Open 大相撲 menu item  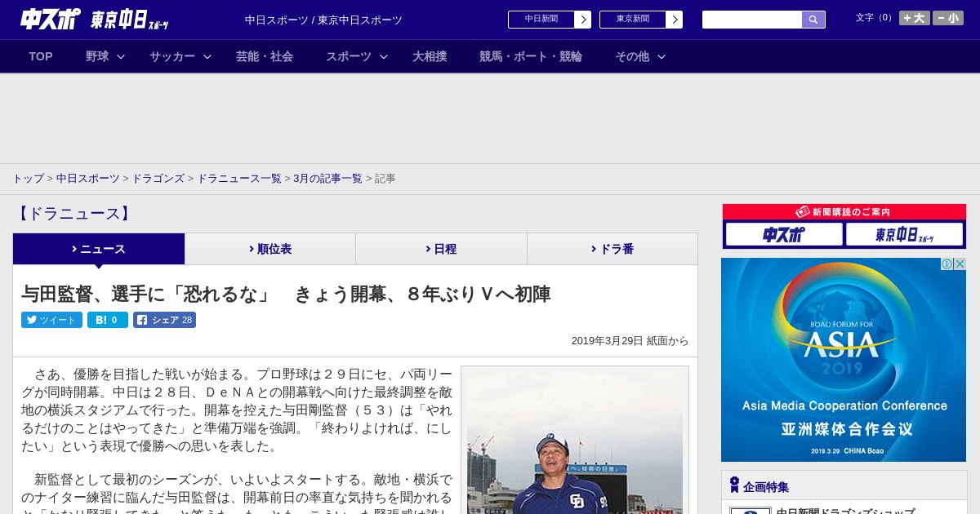click(x=430, y=56)
